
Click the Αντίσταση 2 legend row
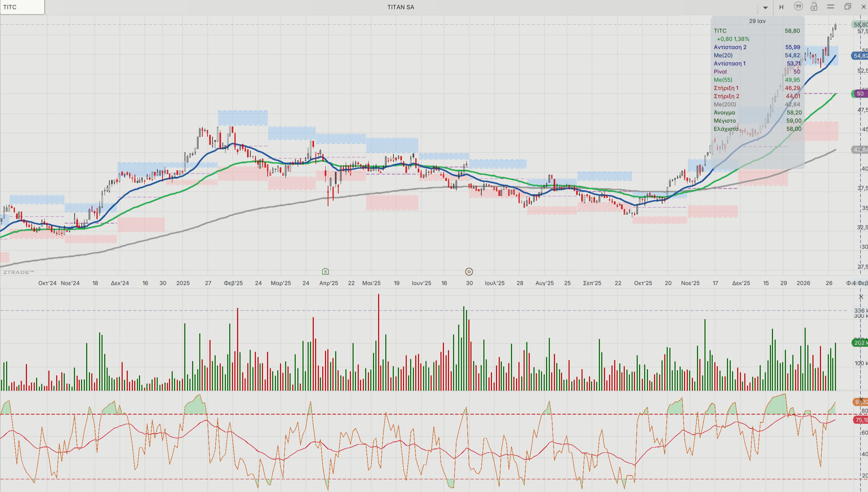click(730, 47)
